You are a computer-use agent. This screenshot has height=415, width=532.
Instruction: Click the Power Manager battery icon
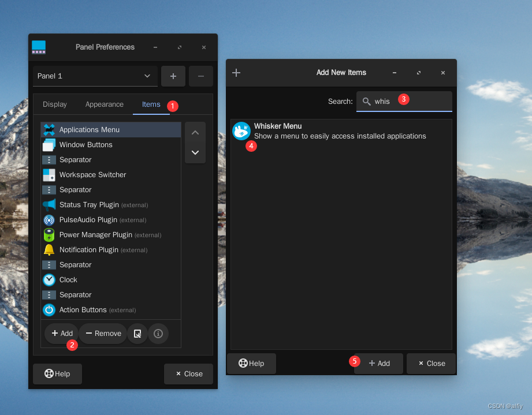click(x=49, y=235)
